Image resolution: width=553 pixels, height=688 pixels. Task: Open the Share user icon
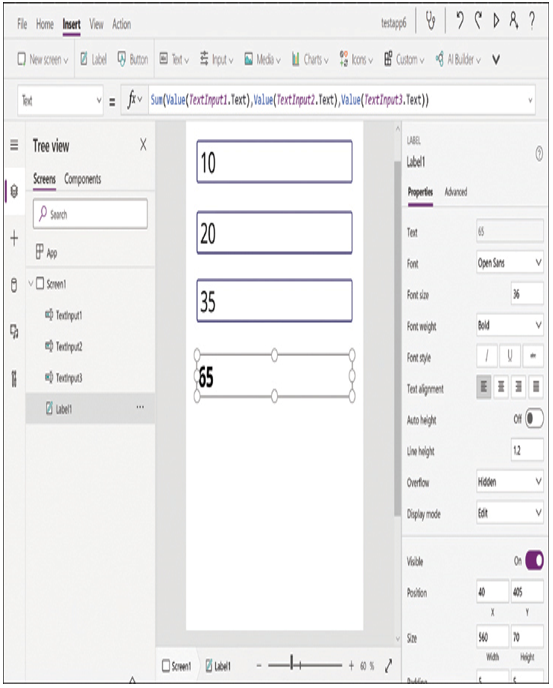514,21
